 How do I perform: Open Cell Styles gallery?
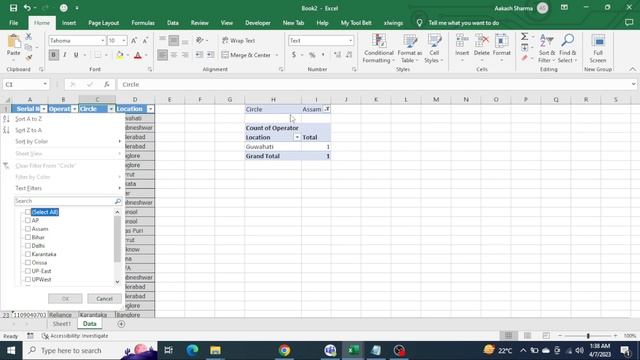click(x=434, y=49)
